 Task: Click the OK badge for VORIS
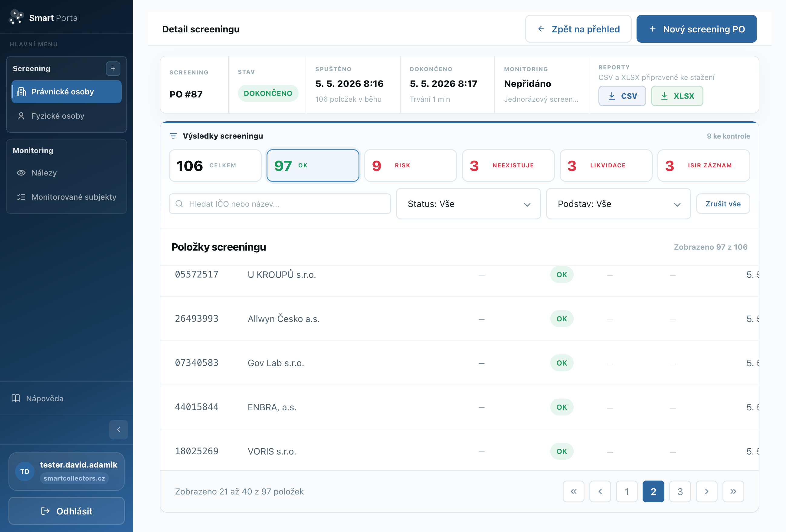[x=562, y=451]
